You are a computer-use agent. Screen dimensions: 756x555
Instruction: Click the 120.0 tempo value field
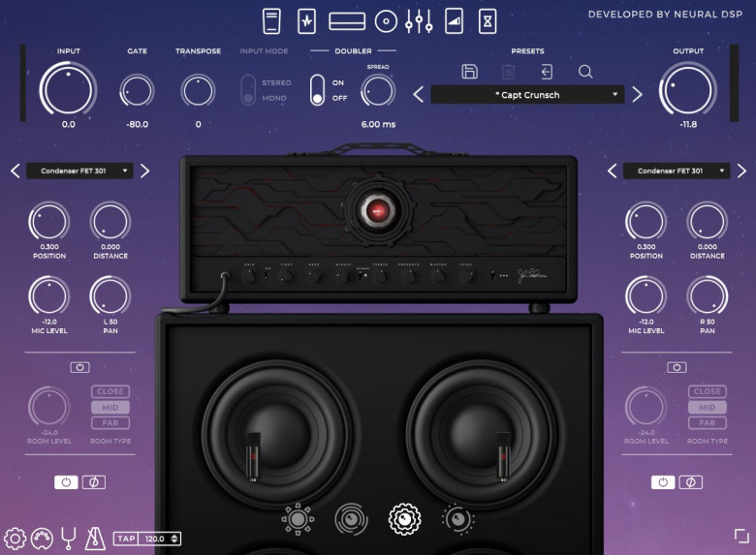(x=154, y=539)
